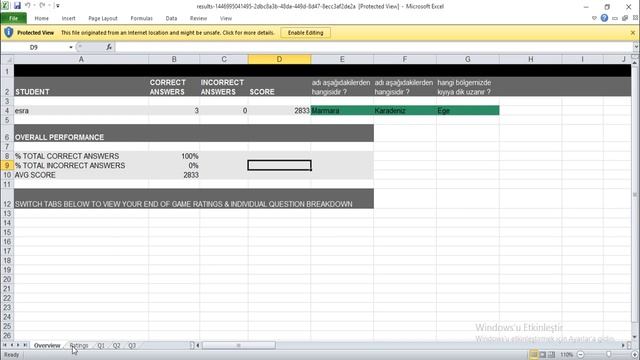Click the score cell showing 2833 in row 4

point(279,111)
